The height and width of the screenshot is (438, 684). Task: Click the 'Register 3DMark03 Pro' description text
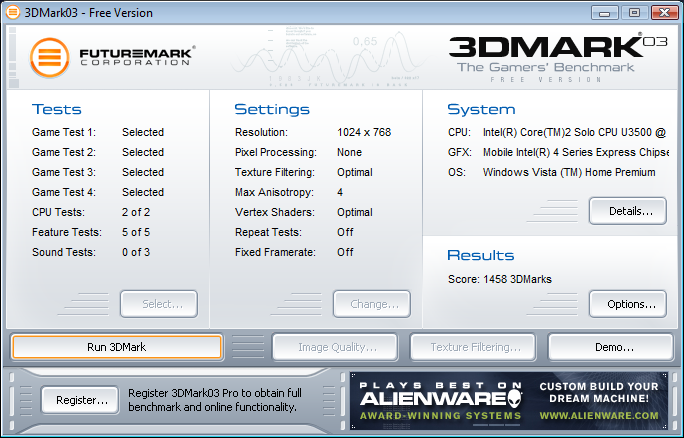point(215,400)
